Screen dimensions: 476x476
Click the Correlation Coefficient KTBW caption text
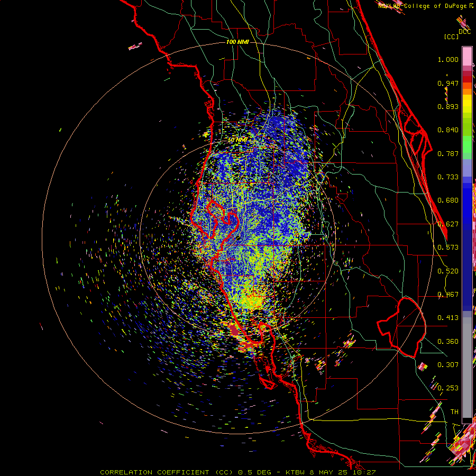click(x=237, y=472)
